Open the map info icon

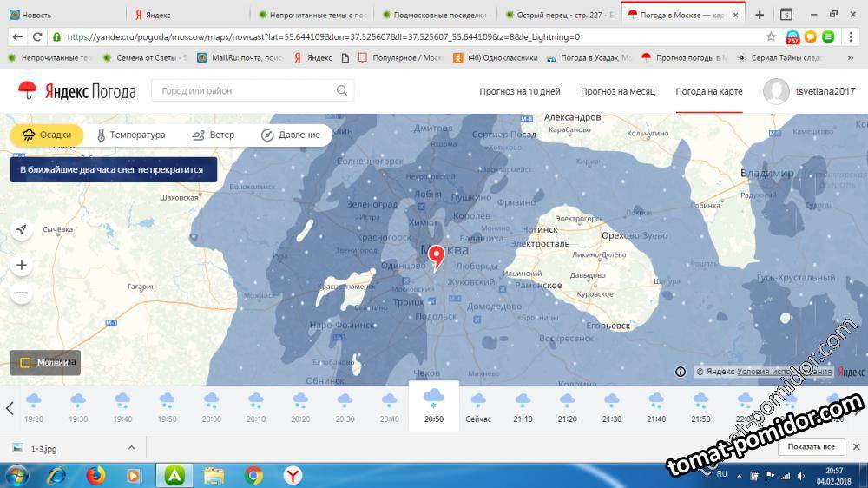click(x=681, y=372)
